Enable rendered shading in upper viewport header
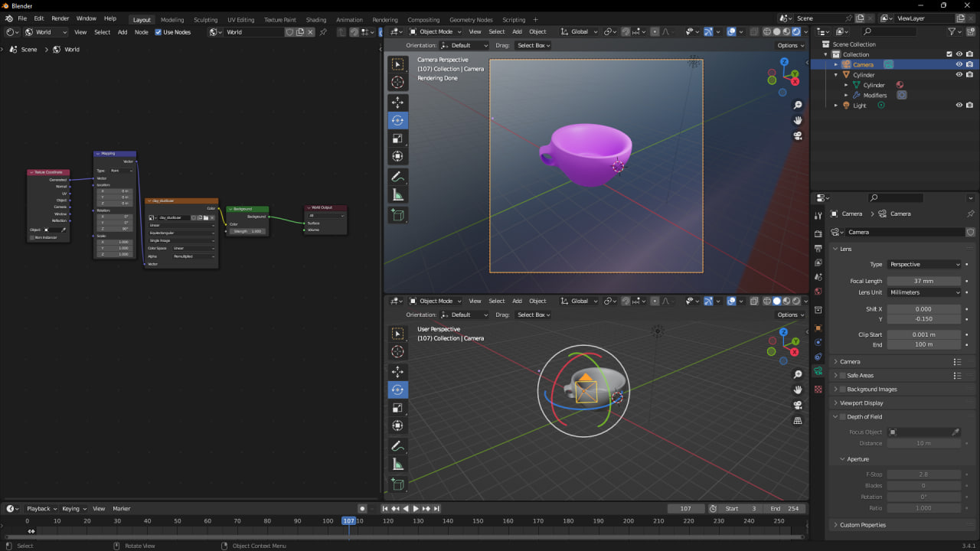980x551 pixels. (x=796, y=31)
